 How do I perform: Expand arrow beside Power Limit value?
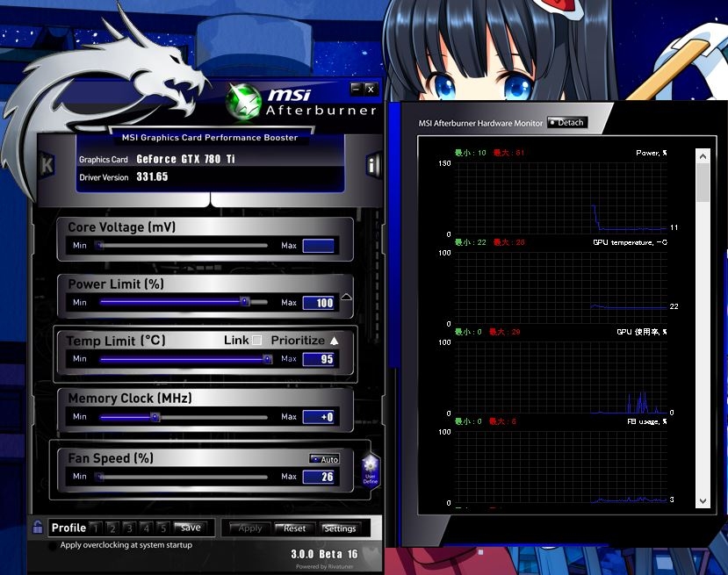pyautogui.click(x=346, y=297)
